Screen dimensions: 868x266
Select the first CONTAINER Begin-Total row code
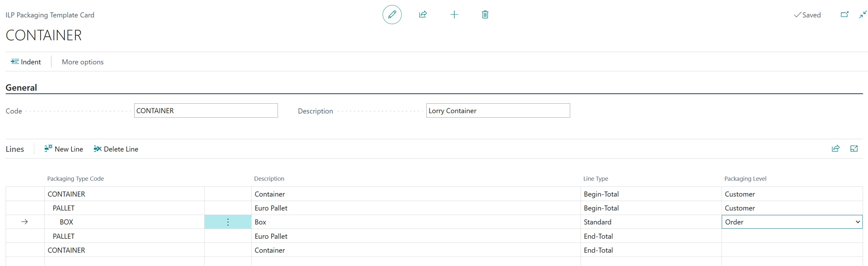pos(66,194)
